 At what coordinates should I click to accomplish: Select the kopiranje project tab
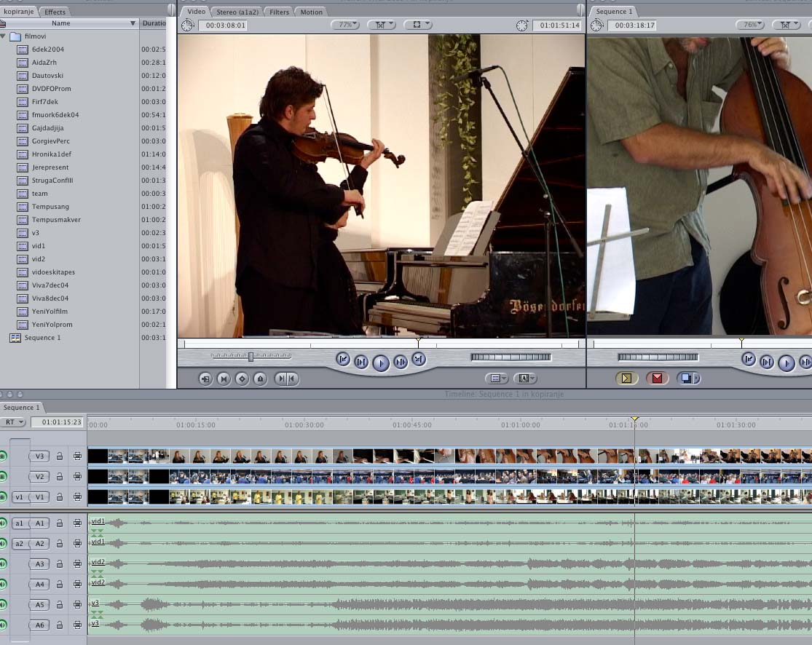(x=19, y=12)
